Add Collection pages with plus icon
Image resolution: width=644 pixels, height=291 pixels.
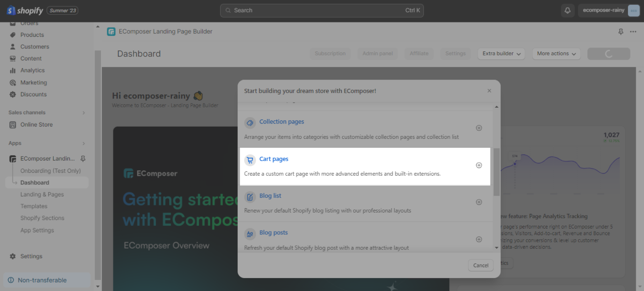click(479, 128)
